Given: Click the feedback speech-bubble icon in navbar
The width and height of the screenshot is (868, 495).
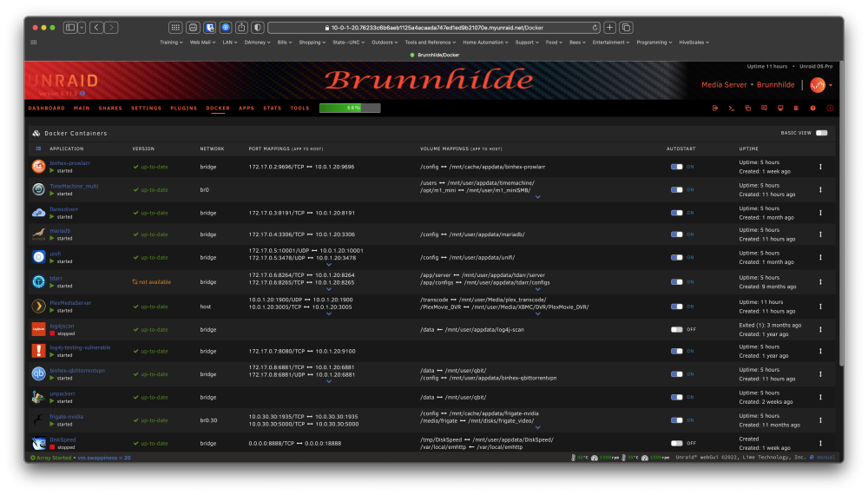Looking at the screenshot, I should pos(764,108).
